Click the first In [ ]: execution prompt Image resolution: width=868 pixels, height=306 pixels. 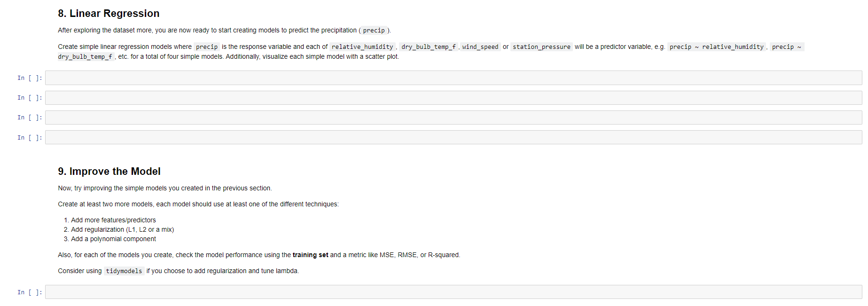coord(29,78)
